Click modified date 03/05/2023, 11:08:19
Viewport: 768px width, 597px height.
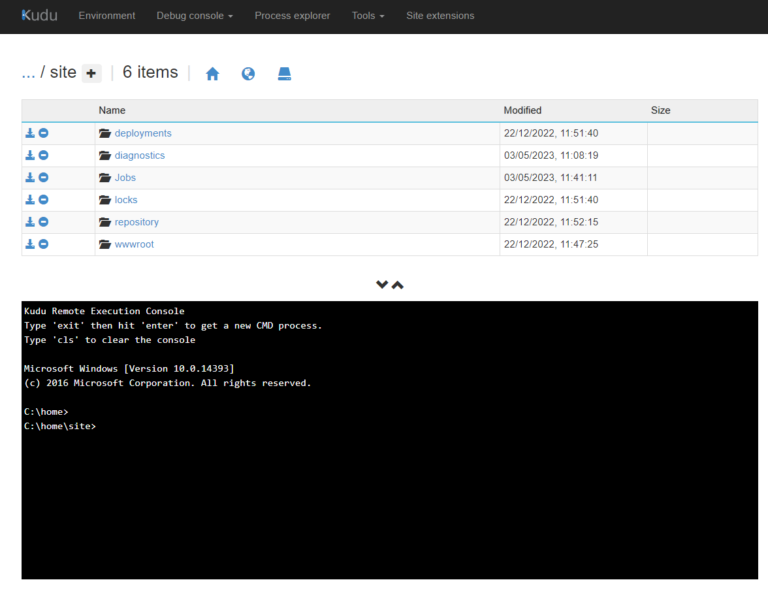point(551,155)
